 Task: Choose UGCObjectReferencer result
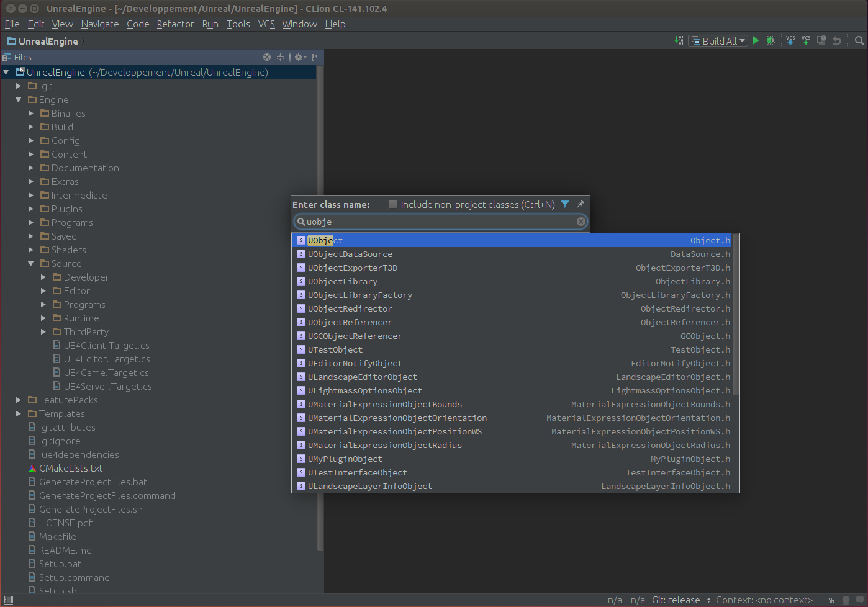pos(512,336)
